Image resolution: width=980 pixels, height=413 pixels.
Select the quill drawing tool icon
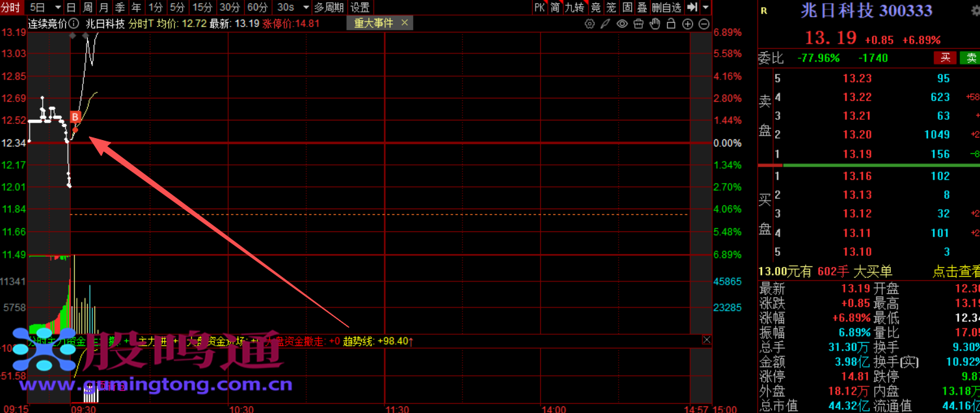coord(605,24)
